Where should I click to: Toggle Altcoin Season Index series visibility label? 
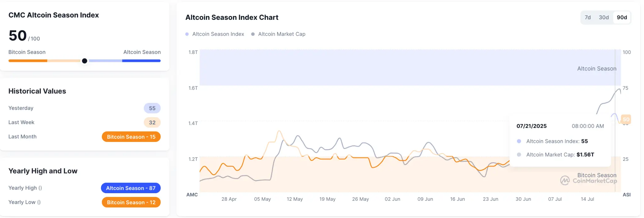tap(218, 34)
